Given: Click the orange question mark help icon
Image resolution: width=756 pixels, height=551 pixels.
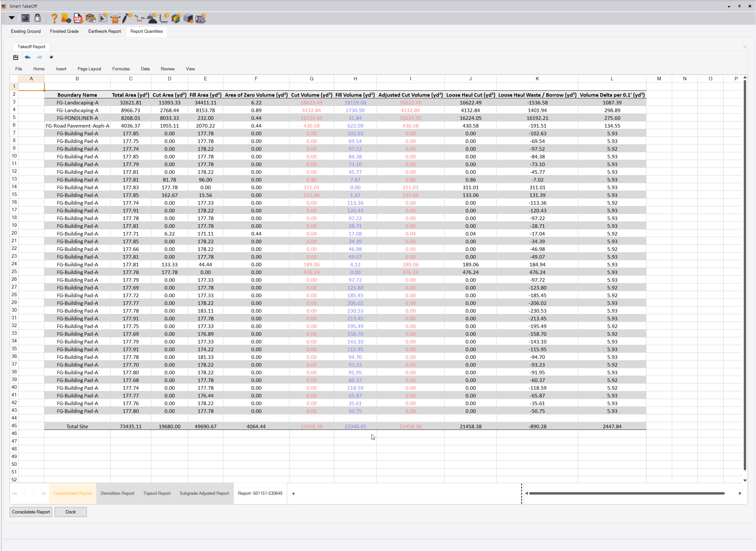Looking at the screenshot, I should click(54, 18).
